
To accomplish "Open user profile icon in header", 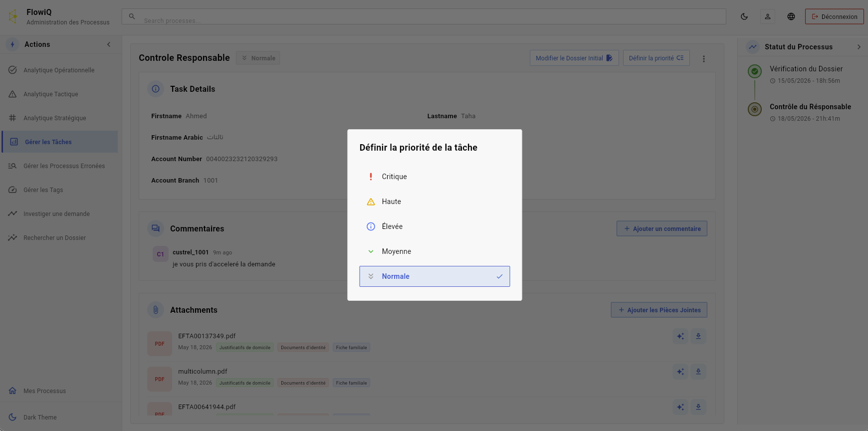I will pos(768,16).
